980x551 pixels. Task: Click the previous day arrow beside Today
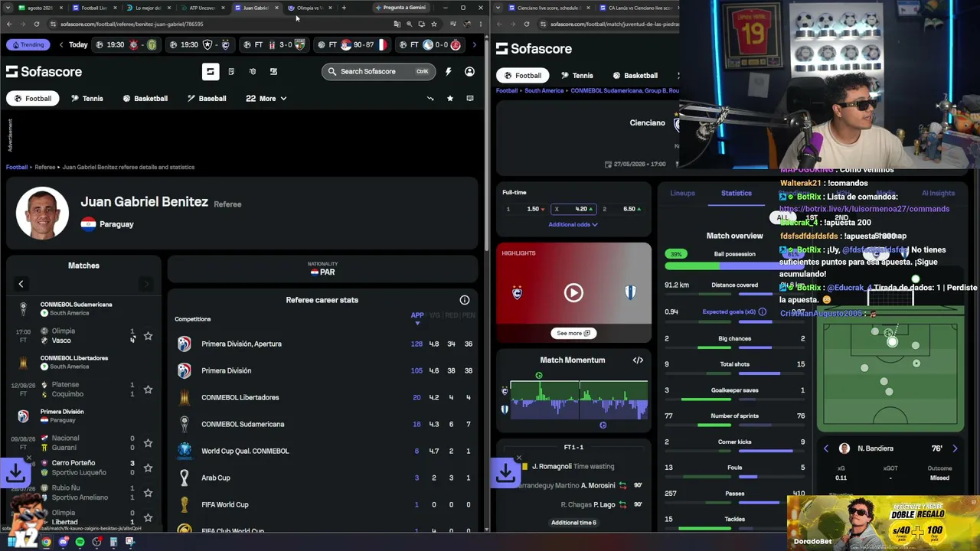(61, 45)
